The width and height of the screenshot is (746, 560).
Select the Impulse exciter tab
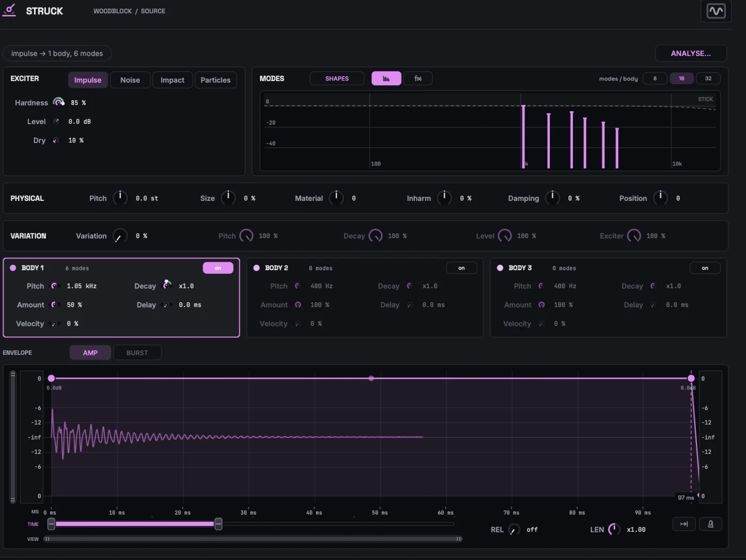click(x=88, y=80)
